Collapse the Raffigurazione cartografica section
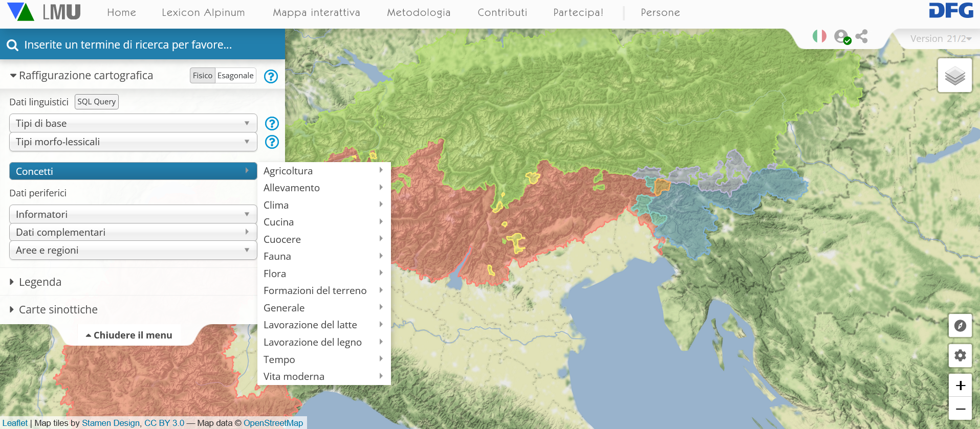 pyautogui.click(x=81, y=76)
